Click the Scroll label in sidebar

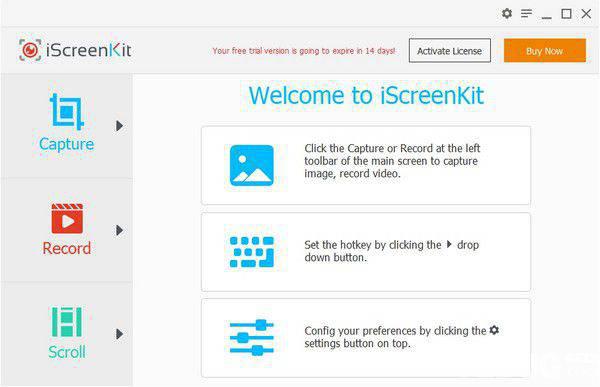(x=67, y=352)
